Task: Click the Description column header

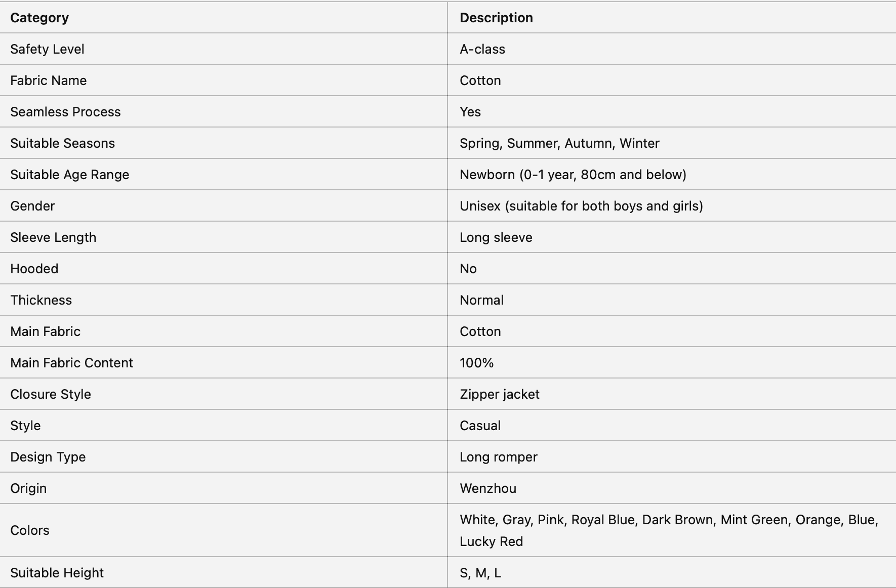Action: click(x=496, y=18)
